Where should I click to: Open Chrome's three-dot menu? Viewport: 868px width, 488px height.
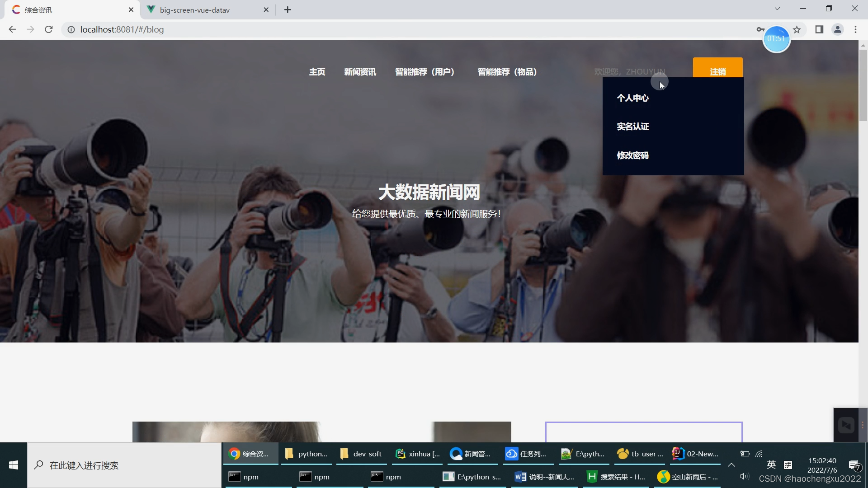click(x=855, y=29)
